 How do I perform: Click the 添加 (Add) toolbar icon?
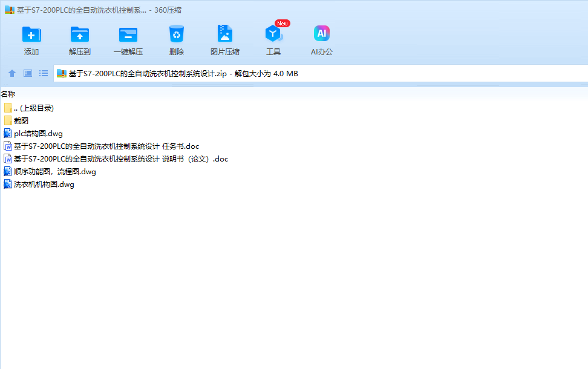tap(31, 34)
